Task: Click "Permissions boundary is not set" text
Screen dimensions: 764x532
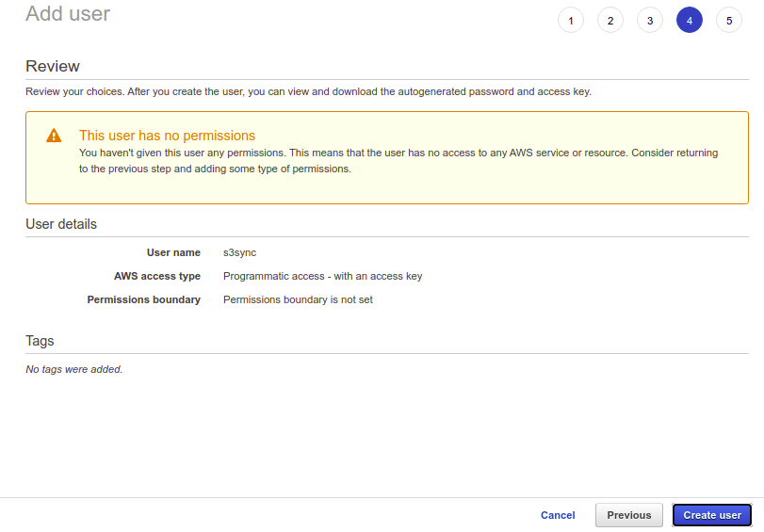Action: click(298, 299)
